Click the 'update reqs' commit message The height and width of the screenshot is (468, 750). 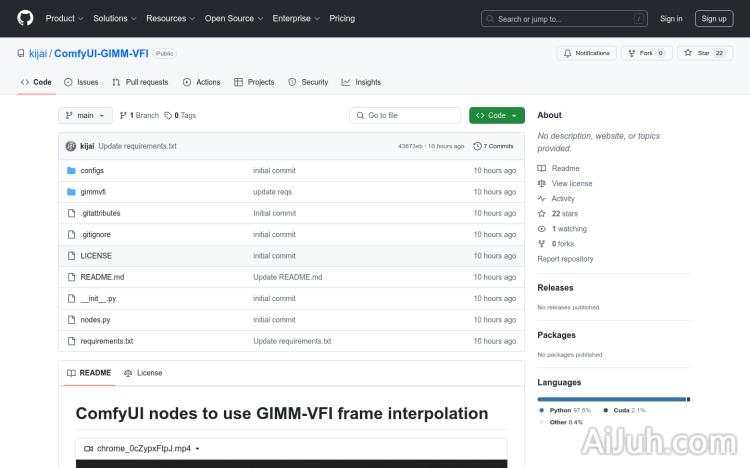click(273, 192)
